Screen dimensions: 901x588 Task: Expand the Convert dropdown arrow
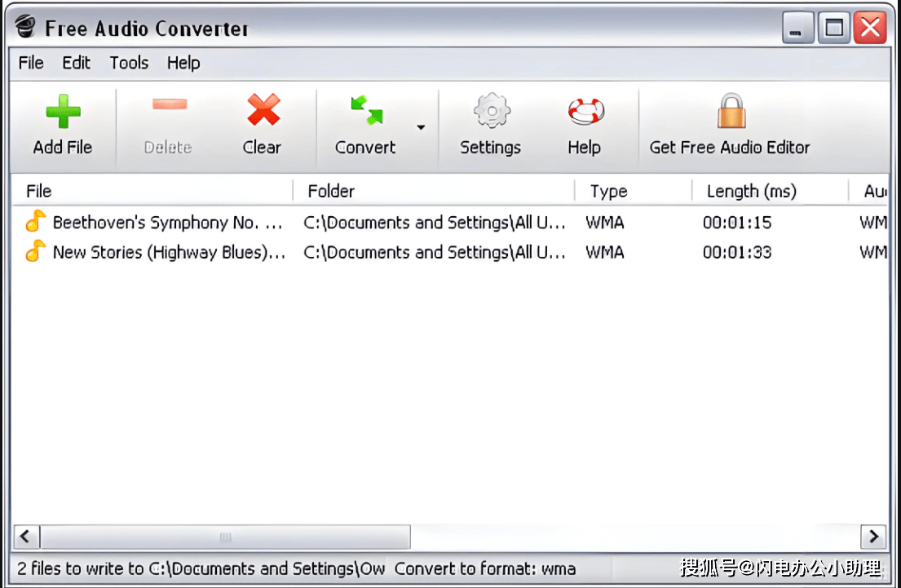[x=422, y=127]
